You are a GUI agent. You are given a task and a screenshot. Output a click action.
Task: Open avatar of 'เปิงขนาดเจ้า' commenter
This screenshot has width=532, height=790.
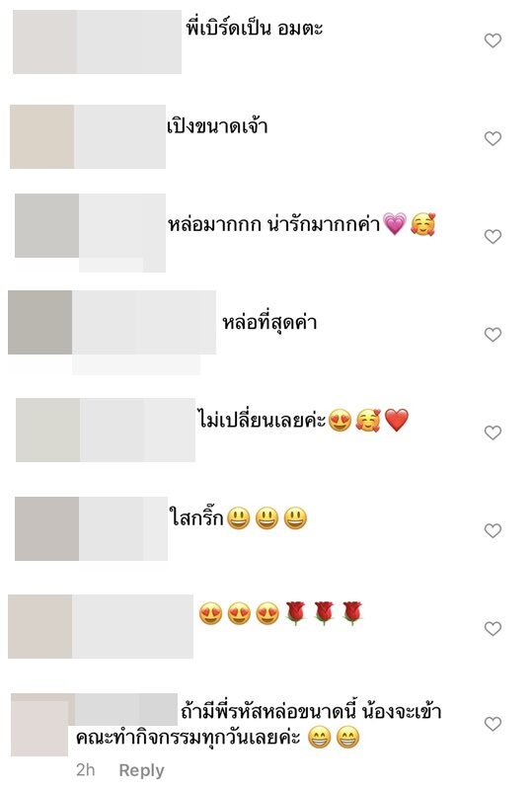click(42, 136)
